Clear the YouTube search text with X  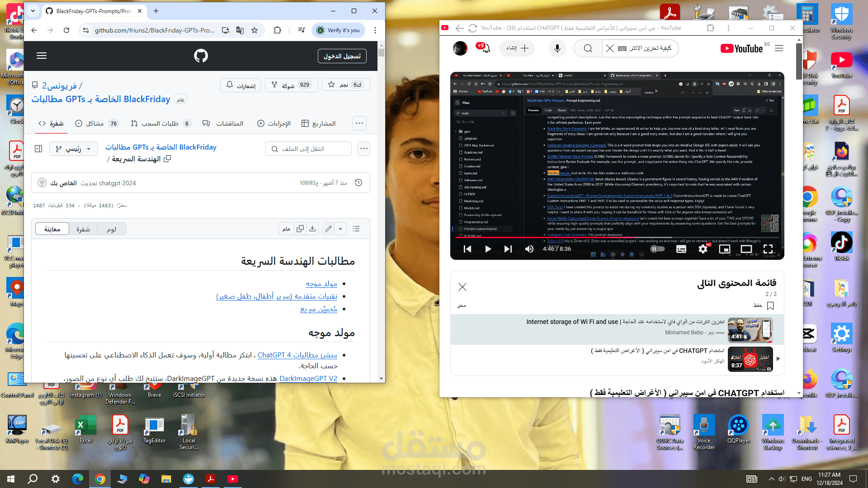610,48
